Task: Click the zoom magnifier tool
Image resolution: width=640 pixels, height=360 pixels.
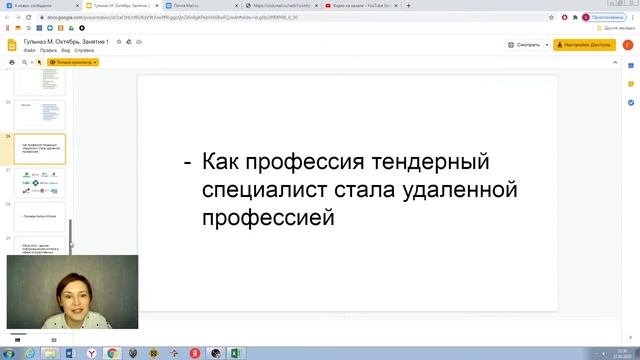Action: (x=24, y=62)
